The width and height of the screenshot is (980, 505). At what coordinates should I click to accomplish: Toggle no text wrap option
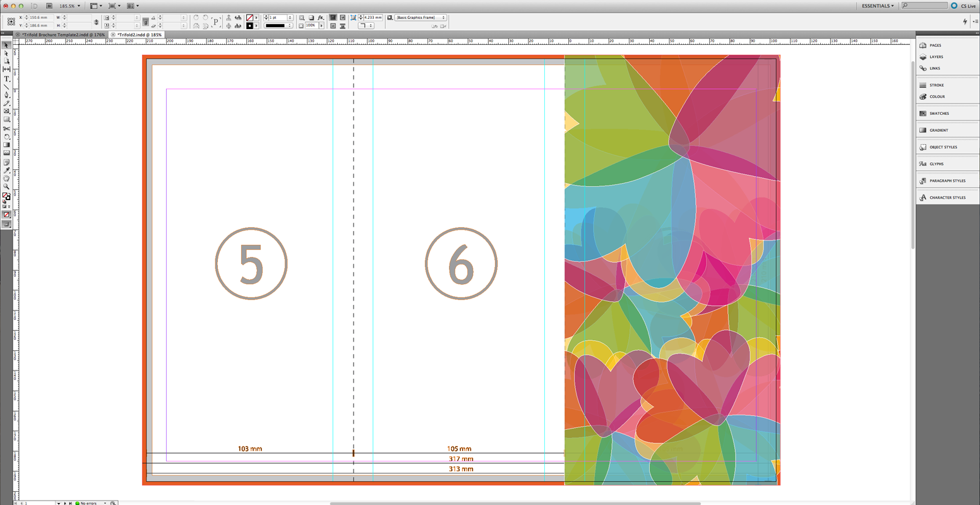333,18
